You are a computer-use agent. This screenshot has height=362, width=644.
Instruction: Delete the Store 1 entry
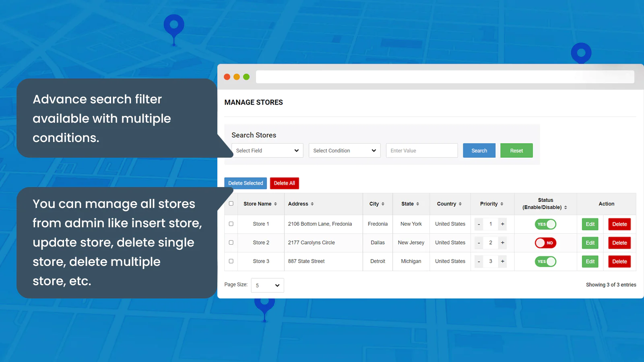tap(619, 224)
